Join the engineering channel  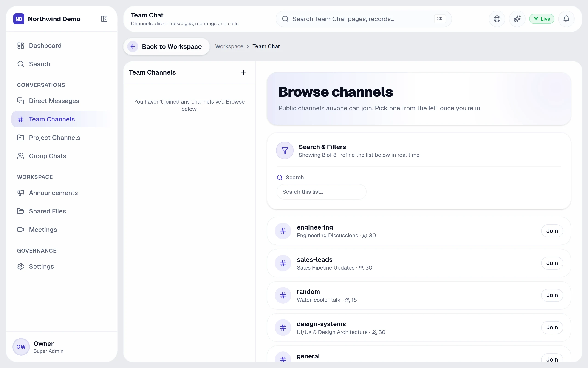552,231
